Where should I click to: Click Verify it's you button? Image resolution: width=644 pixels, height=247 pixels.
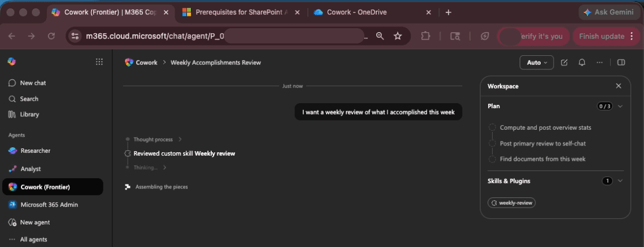533,36
